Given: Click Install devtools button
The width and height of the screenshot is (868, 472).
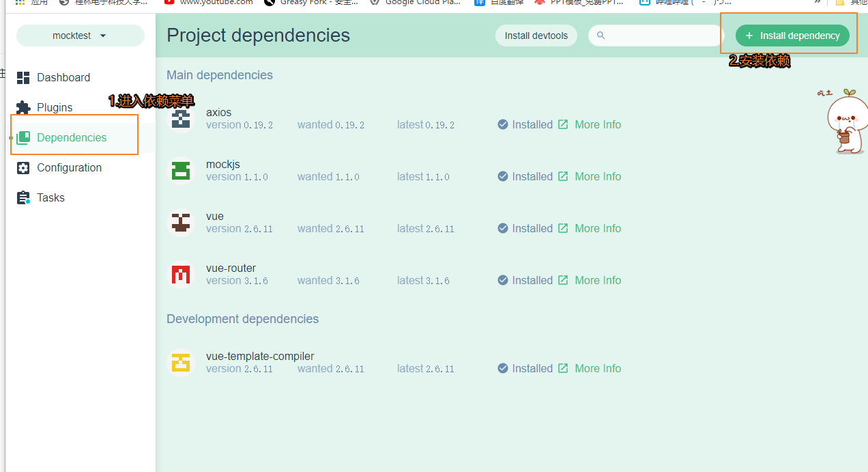Looking at the screenshot, I should [536, 36].
